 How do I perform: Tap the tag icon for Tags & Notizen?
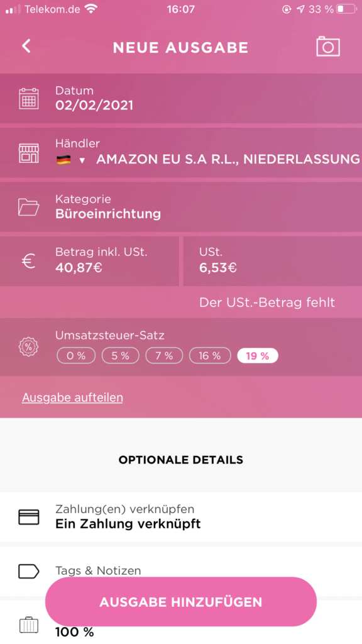29,571
